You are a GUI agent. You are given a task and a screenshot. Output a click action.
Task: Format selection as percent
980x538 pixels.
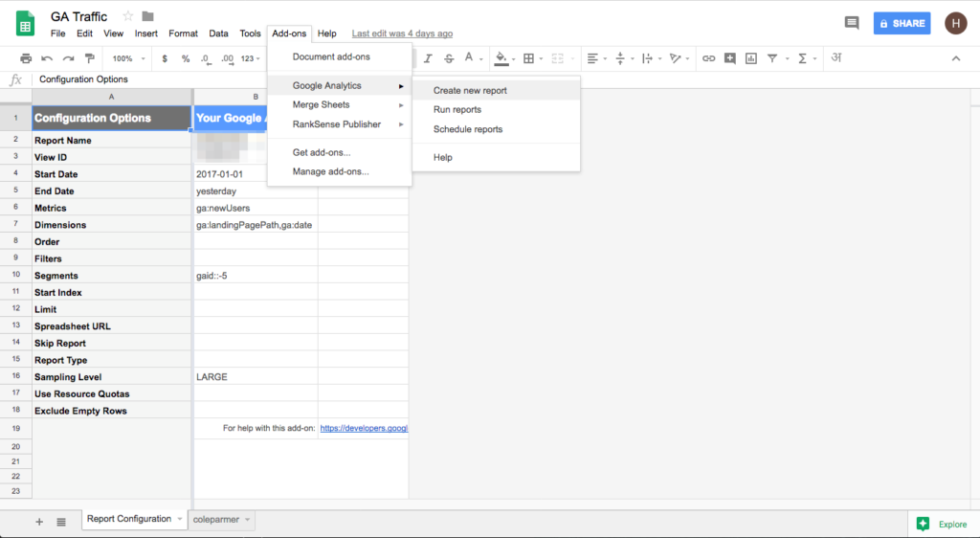[186, 58]
